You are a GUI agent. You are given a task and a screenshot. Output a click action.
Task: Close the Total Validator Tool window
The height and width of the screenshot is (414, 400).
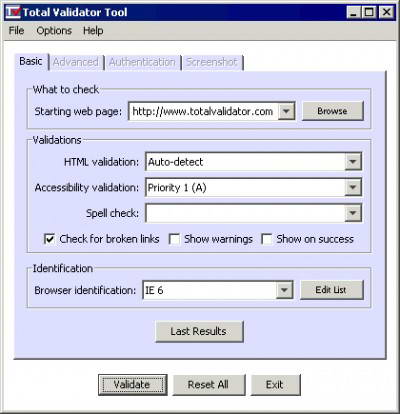tap(386, 12)
